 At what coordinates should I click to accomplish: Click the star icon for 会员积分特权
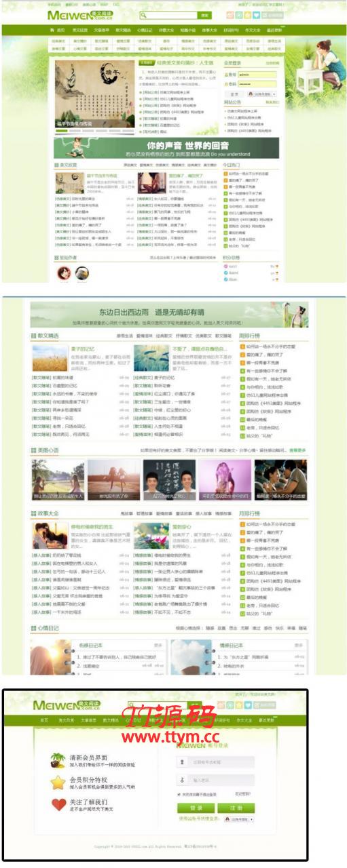tap(58, 783)
